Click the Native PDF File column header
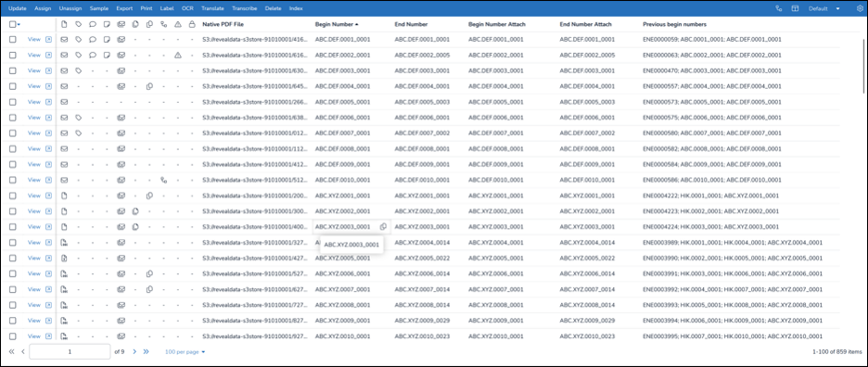Viewport: 868px width, 367px height. [x=223, y=24]
